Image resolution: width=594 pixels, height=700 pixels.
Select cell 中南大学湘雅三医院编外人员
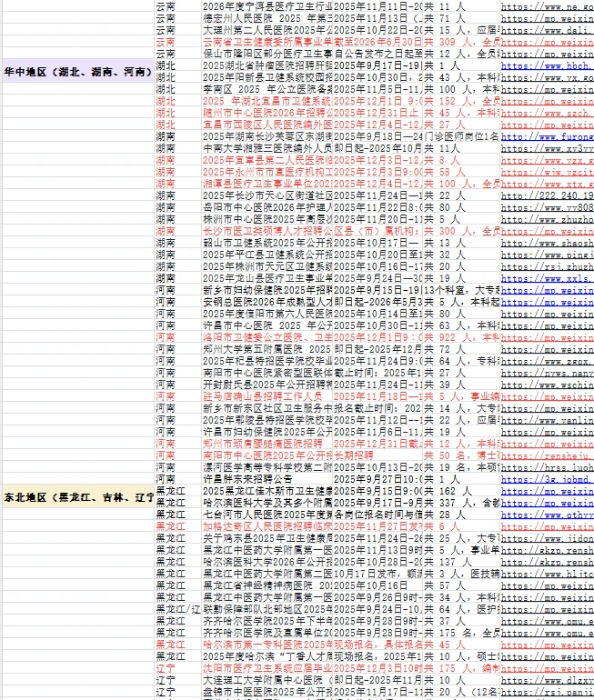[x=267, y=148]
